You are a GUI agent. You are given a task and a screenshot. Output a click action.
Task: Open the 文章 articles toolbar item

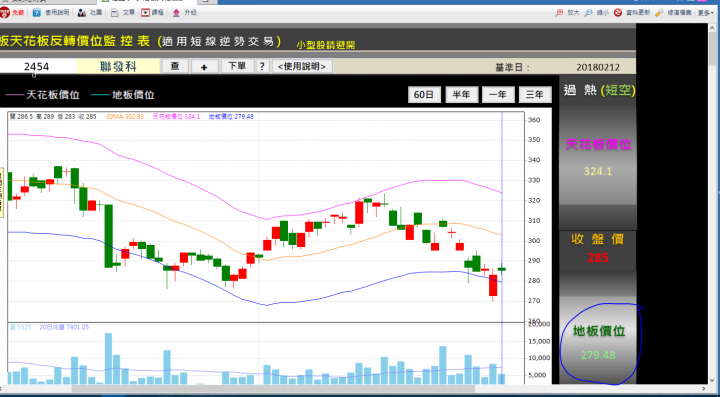[x=123, y=13]
